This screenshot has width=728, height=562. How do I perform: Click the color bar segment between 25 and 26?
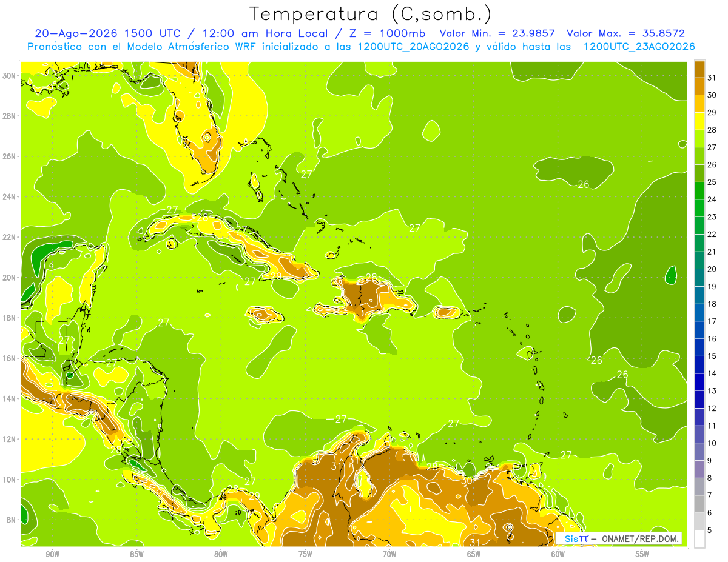coord(699,173)
